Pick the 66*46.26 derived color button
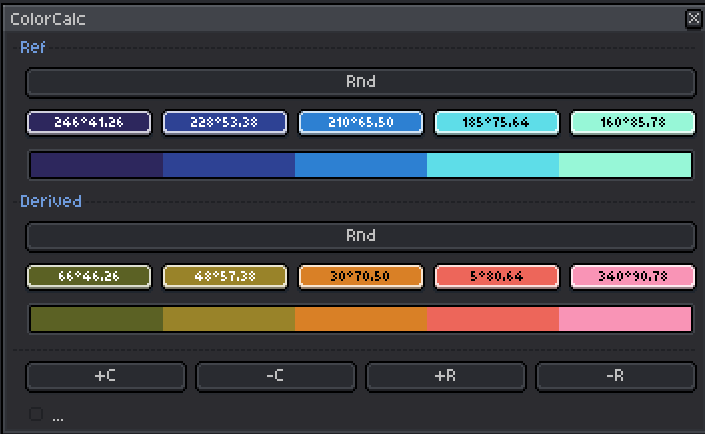The image size is (705, 434). pos(89,276)
